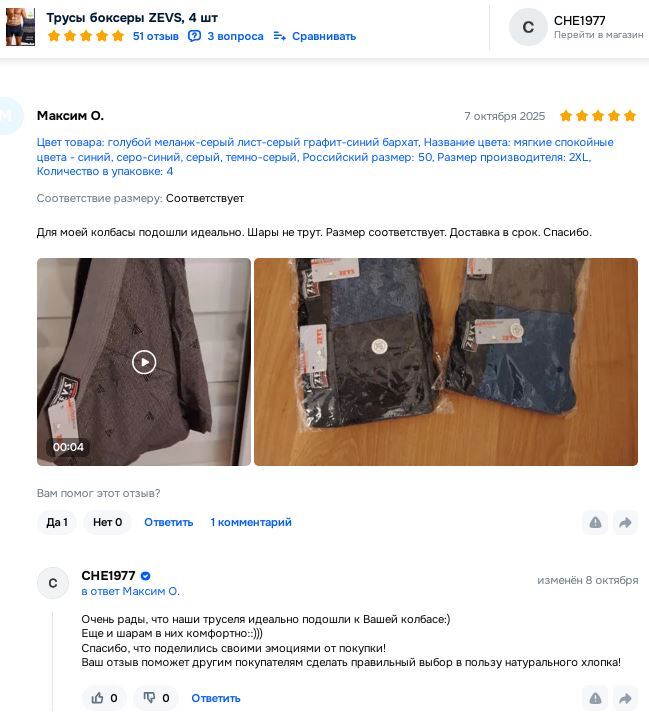Image resolution: width=649 pixels, height=719 pixels.
Task: Click Ответить under Максим's review
Action: click(x=168, y=522)
